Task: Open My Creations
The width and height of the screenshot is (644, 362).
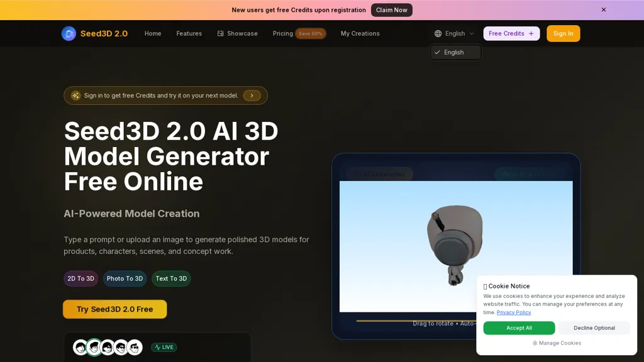Action: [360, 34]
